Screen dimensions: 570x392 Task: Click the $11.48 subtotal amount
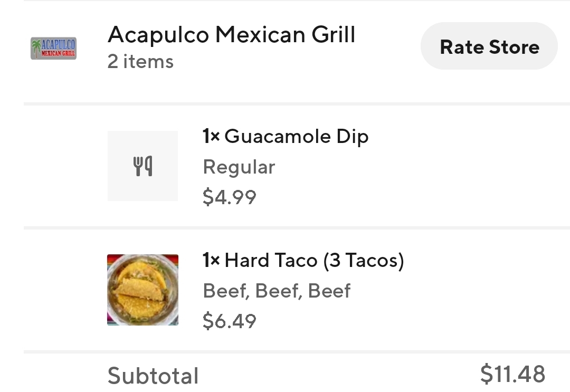tap(512, 374)
